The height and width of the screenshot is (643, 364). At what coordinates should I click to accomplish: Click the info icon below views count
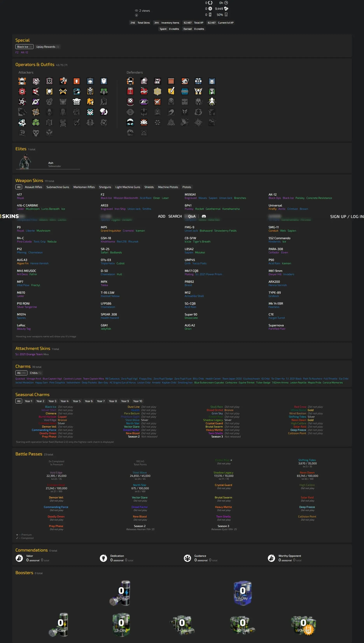(136, 15)
